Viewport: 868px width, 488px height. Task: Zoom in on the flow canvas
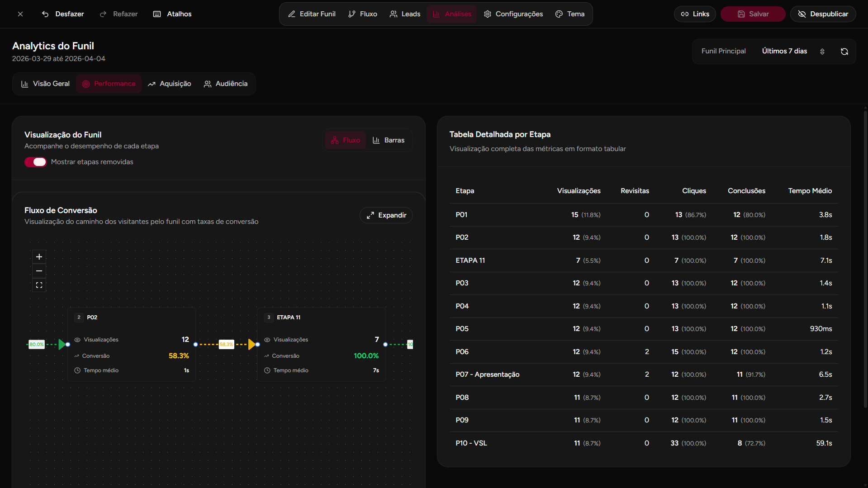point(39,257)
